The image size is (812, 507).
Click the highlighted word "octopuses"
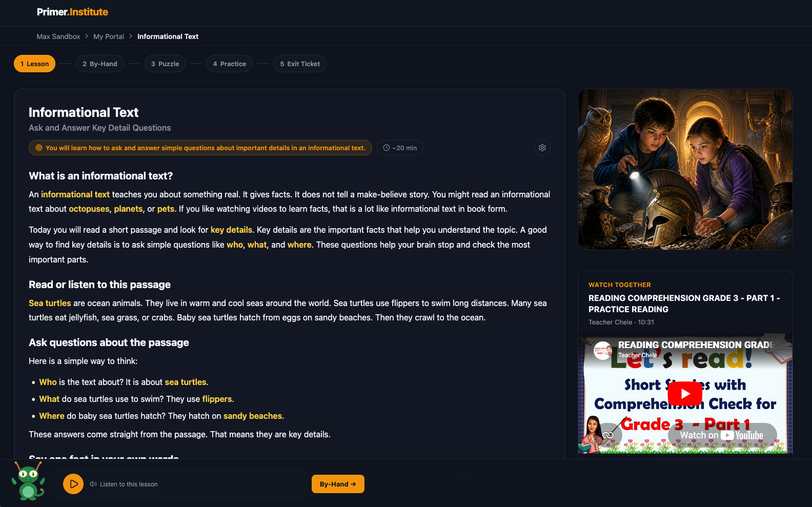[89, 209]
